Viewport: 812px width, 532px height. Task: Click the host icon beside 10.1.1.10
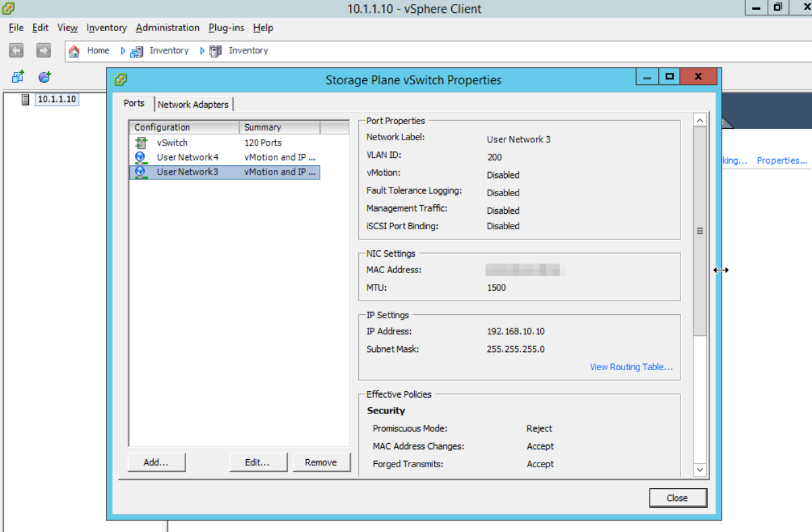click(x=25, y=99)
